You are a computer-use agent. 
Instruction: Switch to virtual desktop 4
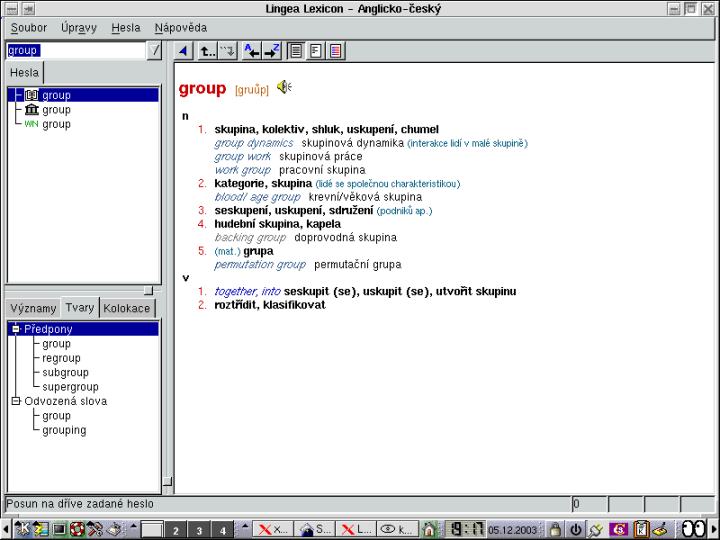(223, 530)
